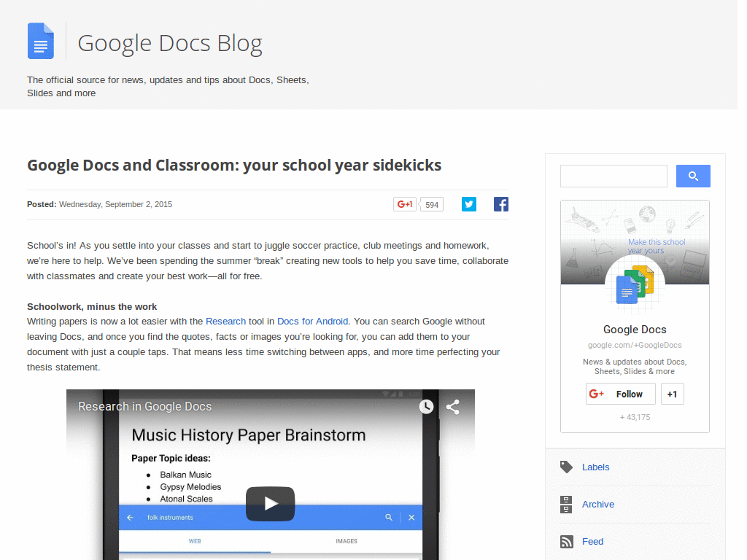The width and height of the screenshot is (747, 560).
Task: Click the G+1 share button
Action: [x=404, y=204]
